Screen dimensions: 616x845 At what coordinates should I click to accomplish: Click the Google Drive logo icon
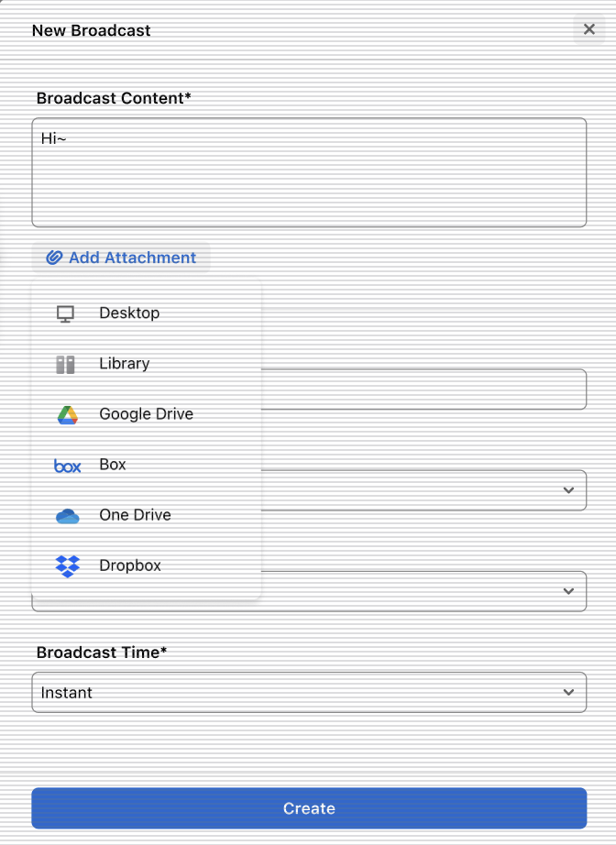click(67, 415)
